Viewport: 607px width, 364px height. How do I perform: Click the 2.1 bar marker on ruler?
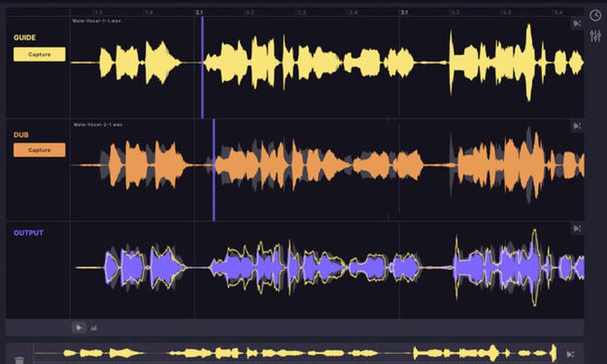click(x=199, y=13)
